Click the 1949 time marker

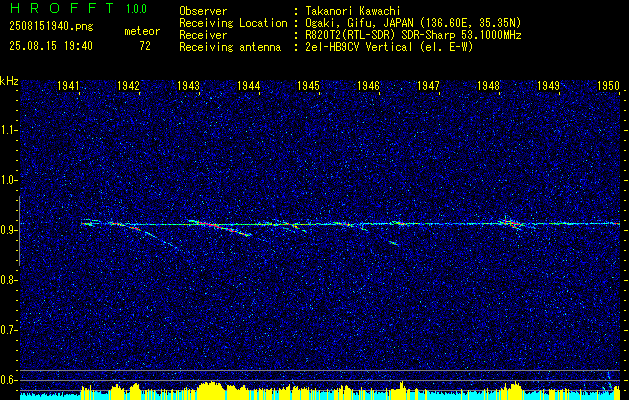click(x=548, y=85)
